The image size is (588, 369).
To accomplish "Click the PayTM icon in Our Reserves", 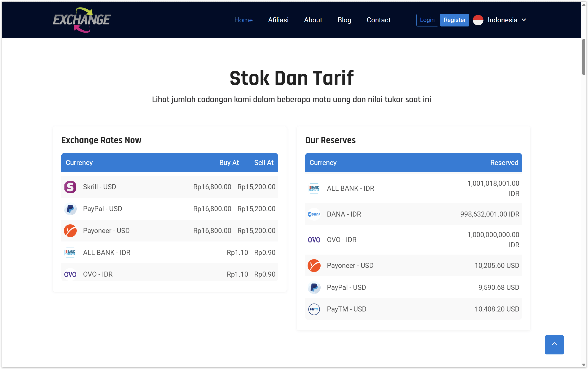I will click(x=314, y=309).
